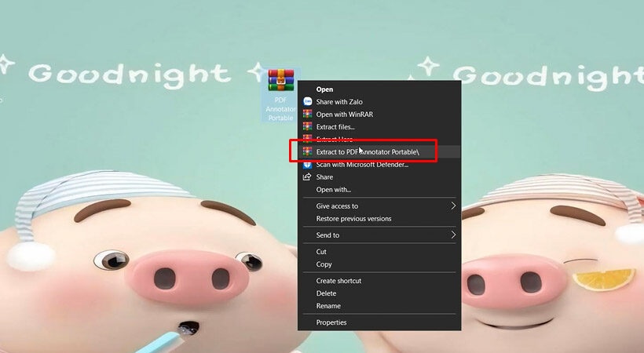
Task: Choose Open at the top of the context menu
Action: pos(324,89)
